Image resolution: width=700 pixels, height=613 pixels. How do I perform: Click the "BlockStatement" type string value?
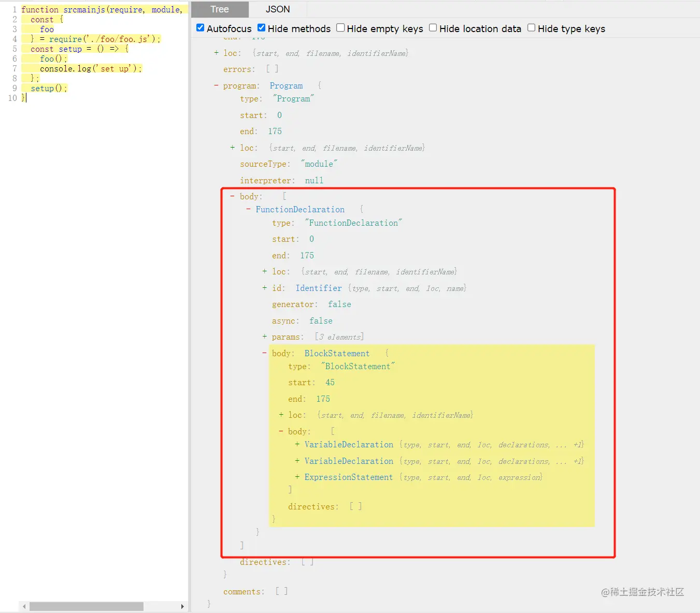[358, 366]
